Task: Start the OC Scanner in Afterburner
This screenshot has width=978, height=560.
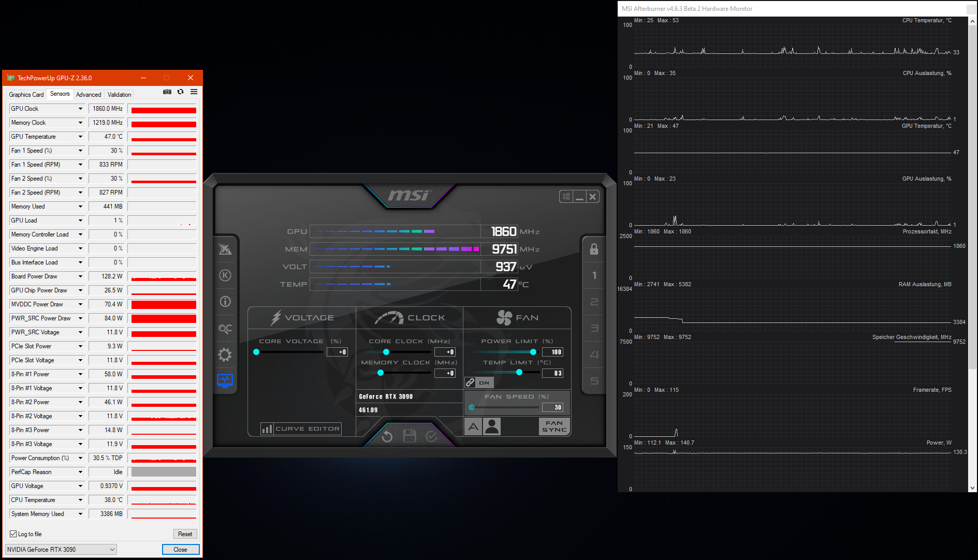Action: pos(225,329)
